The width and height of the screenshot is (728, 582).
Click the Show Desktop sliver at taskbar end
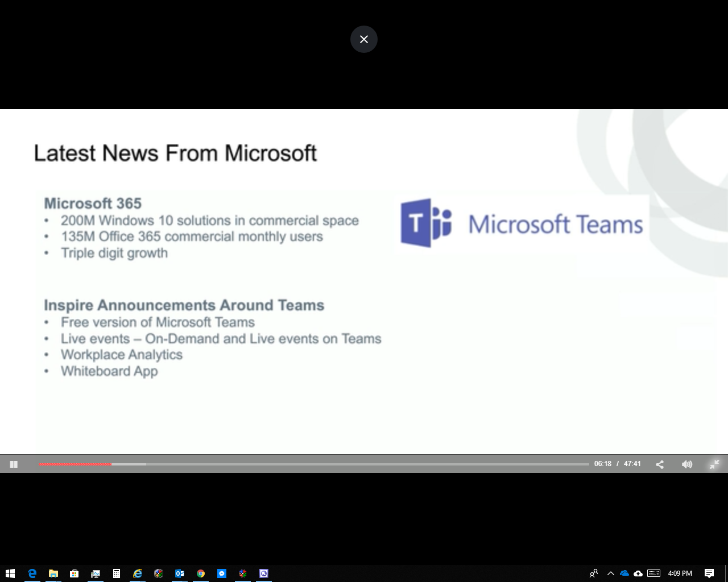click(x=726, y=573)
